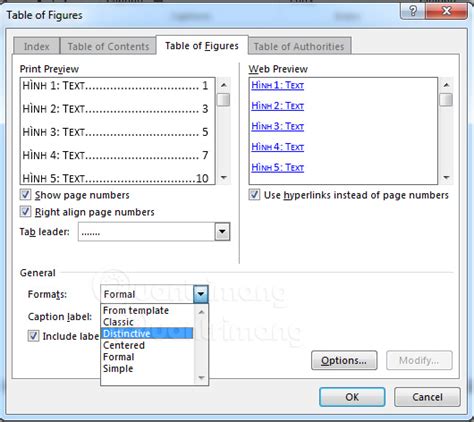Click Print Preview scrollbar down arrow
The width and height of the screenshot is (474, 422).
point(224,177)
